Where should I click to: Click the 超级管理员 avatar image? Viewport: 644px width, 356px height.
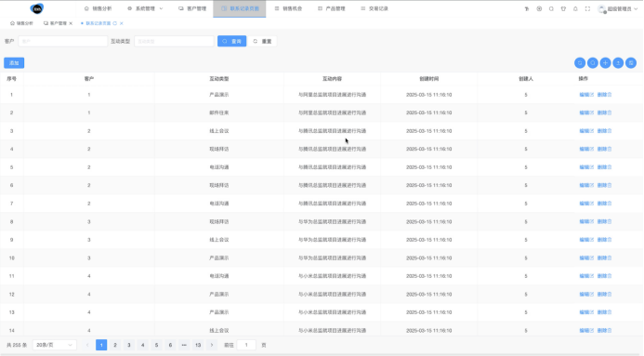click(x=601, y=8)
